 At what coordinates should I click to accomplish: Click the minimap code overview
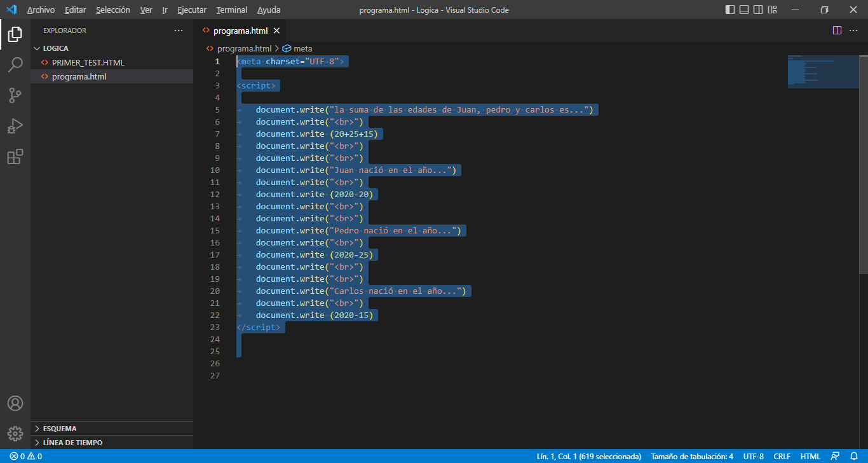[x=823, y=71]
